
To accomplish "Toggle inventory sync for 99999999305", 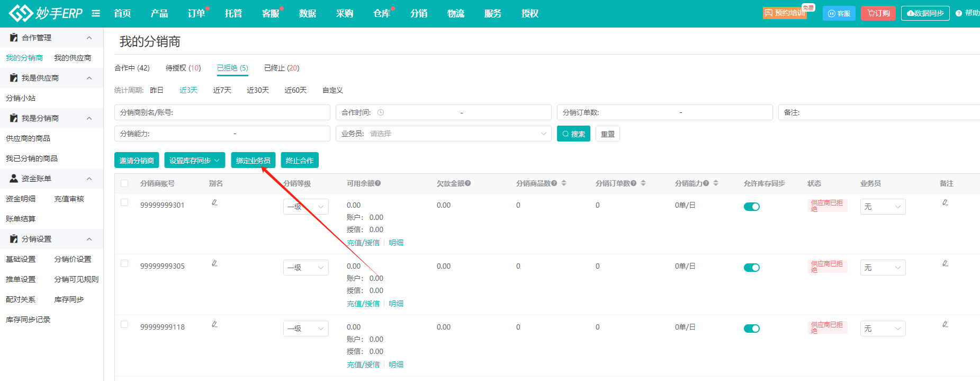I will [752, 268].
